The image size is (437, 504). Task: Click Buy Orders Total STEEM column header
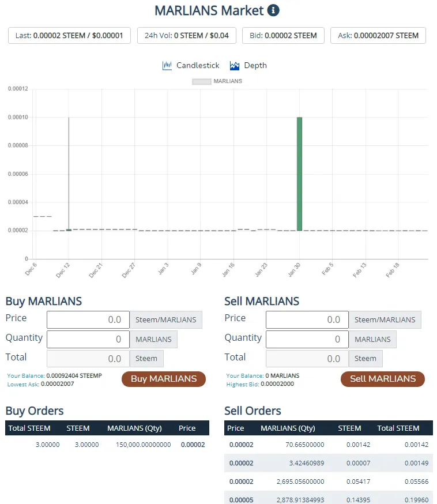[x=29, y=428]
